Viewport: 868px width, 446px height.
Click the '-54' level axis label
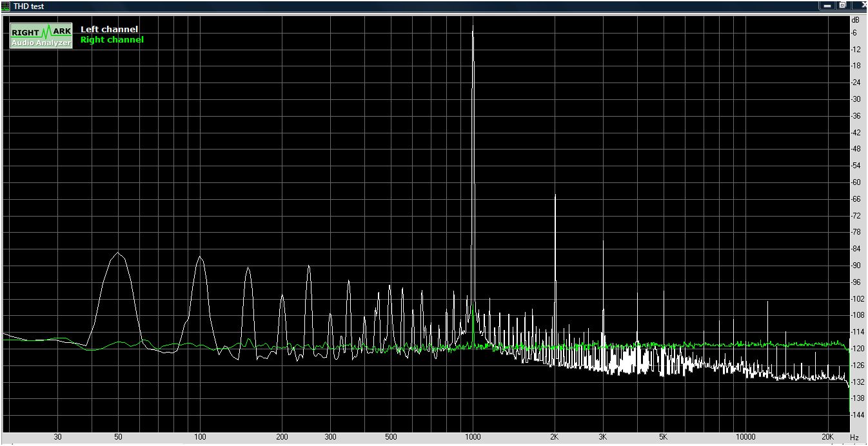point(856,166)
